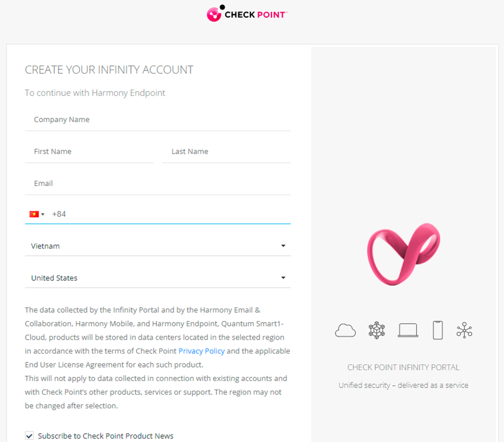Image resolution: width=504 pixels, height=442 pixels.
Task: Click the Vietnam flag icon
Action: pyautogui.click(x=34, y=214)
